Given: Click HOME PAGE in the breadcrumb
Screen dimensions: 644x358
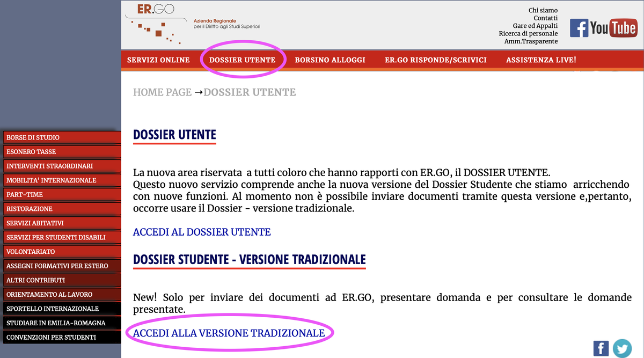Looking at the screenshot, I should (162, 92).
